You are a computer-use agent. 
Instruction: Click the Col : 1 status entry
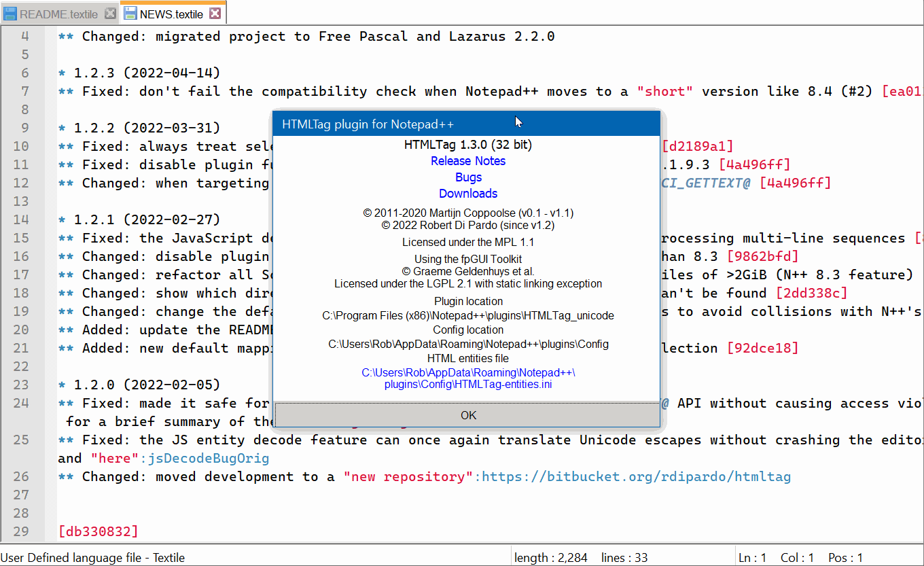[798, 558]
